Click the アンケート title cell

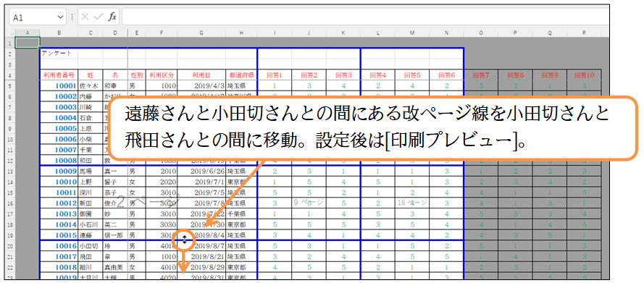pyautogui.click(x=59, y=54)
